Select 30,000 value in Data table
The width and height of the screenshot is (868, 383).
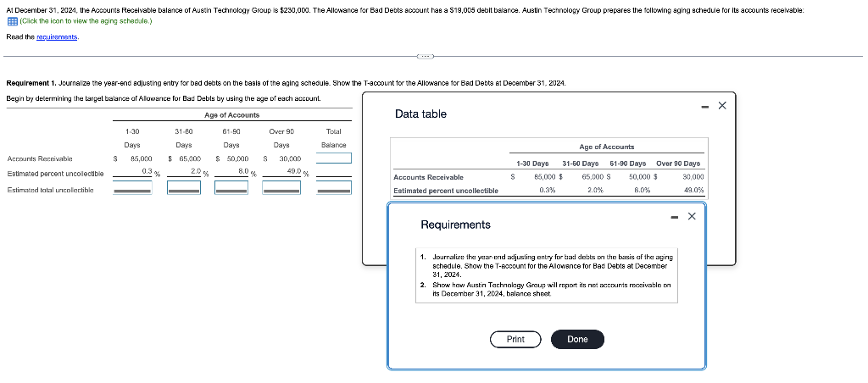click(693, 177)
